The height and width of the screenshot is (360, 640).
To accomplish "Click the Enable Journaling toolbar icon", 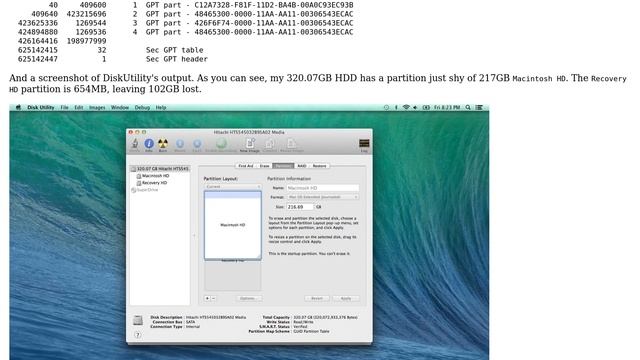I will pos(221,144).
